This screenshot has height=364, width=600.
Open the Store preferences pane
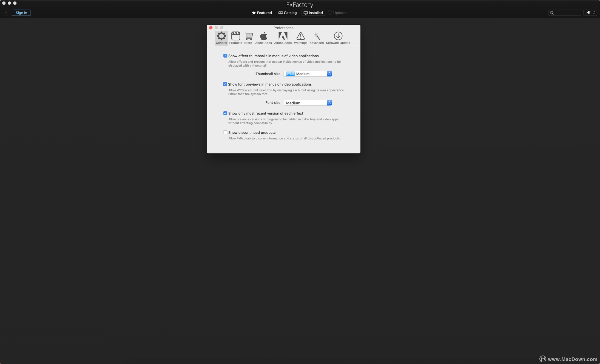coord(248,38)
